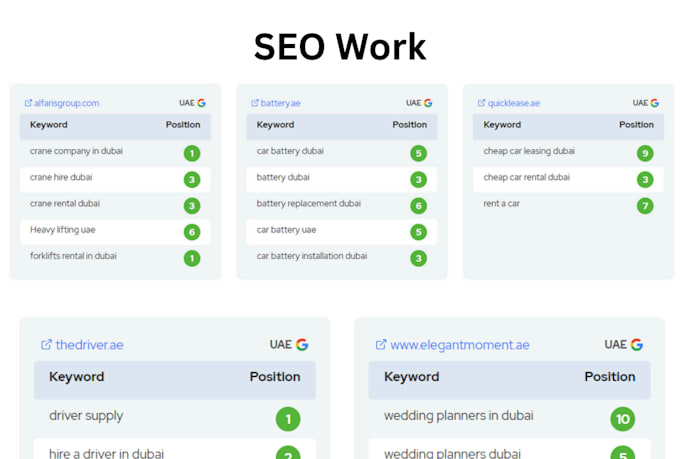Click Keyword column header in elegantmoment.ae card

pyautogui.click(x=412, y=377)
